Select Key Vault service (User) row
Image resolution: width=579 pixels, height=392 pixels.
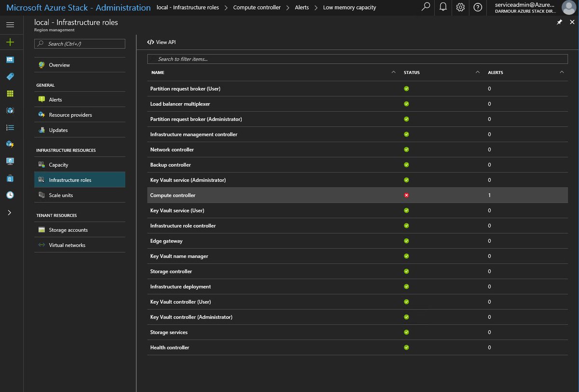[x=358, y=210]
